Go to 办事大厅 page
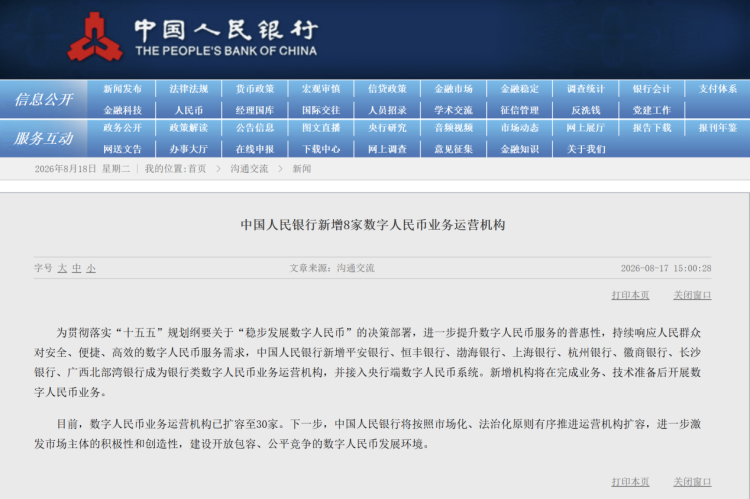This screenshot has width=750, height=499. click(188, 149)
